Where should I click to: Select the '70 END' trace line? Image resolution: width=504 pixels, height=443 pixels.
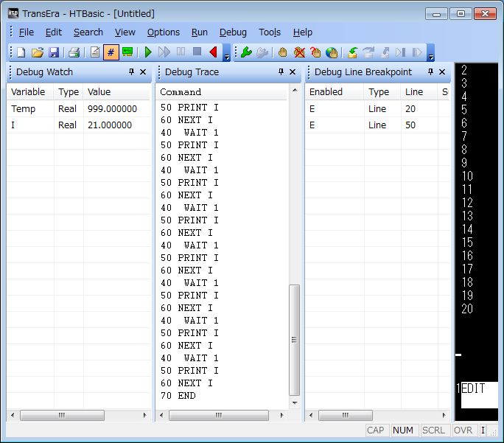(178, 396)
